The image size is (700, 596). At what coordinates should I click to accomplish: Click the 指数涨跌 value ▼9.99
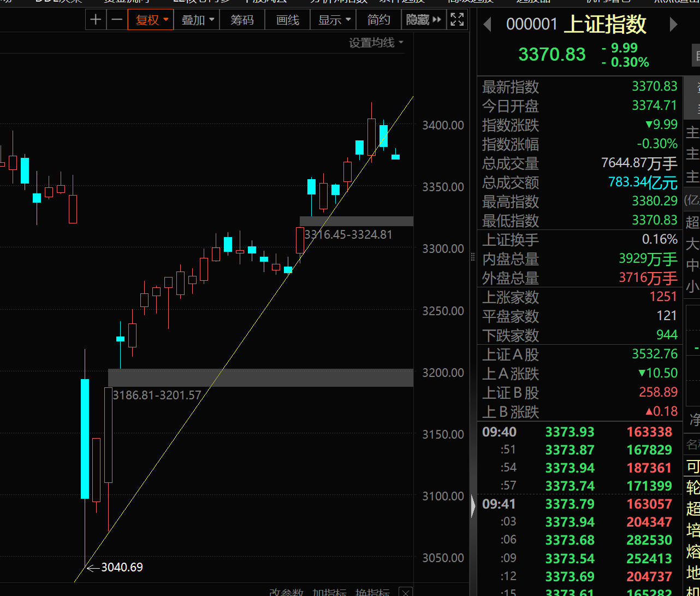tap(661, 125)
